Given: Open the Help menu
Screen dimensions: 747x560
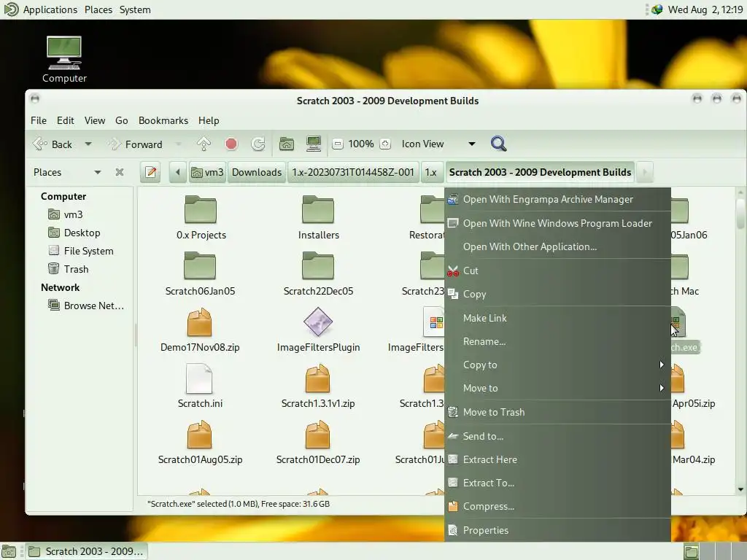Looking at the screenshot, I should [209, 120].
